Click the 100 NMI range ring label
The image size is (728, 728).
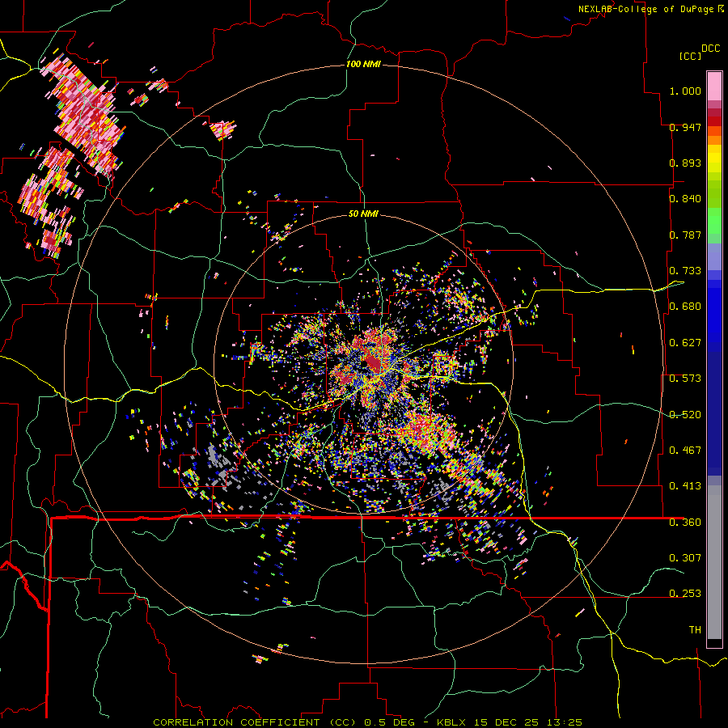click(363, 64)
